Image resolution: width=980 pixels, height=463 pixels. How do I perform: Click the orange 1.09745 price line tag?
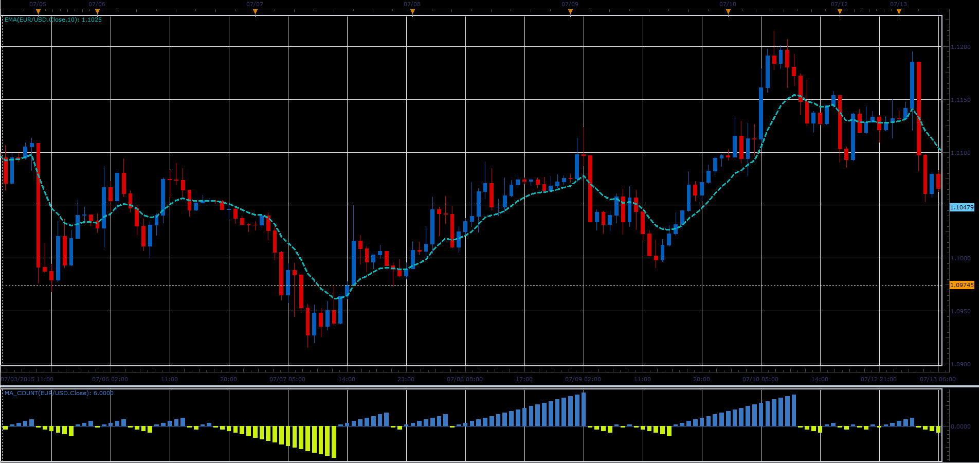[961, 285]
